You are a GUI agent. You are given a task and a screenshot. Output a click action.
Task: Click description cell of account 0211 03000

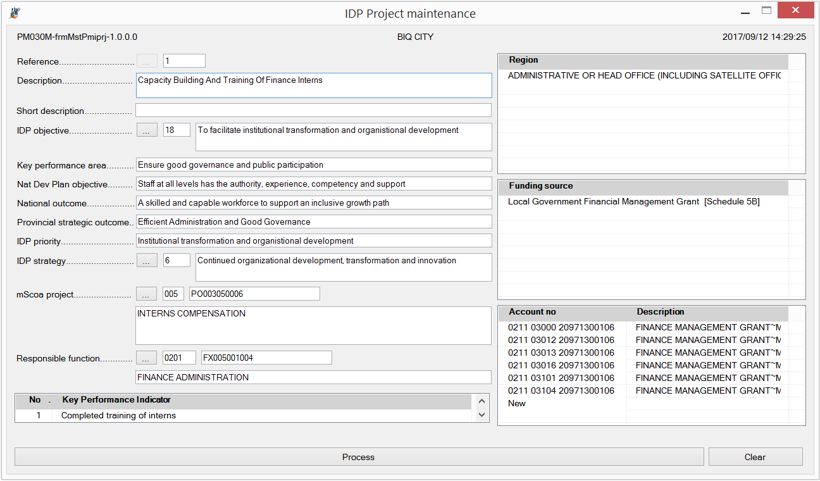coord(708,328)
